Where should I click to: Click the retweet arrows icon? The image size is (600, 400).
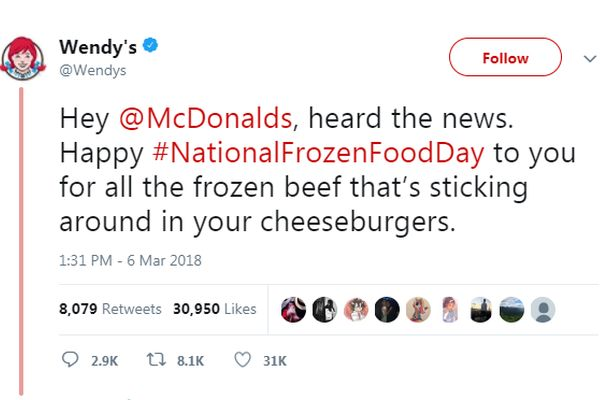click(156, 360)
